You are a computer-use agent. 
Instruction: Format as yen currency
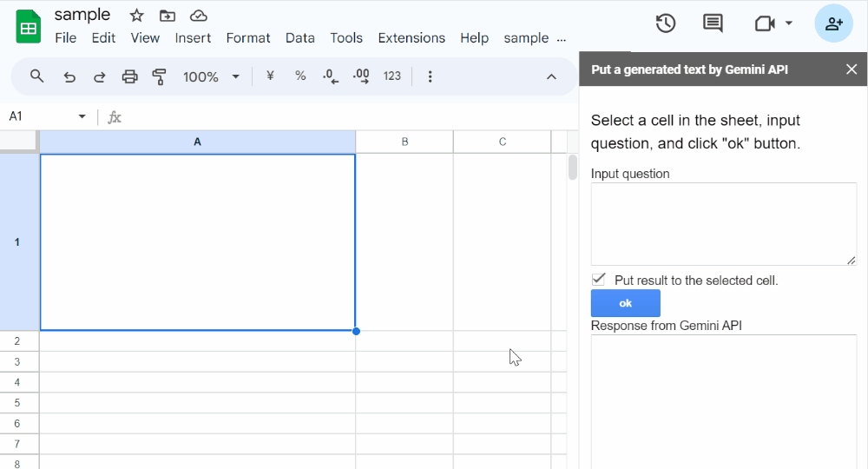270,76
